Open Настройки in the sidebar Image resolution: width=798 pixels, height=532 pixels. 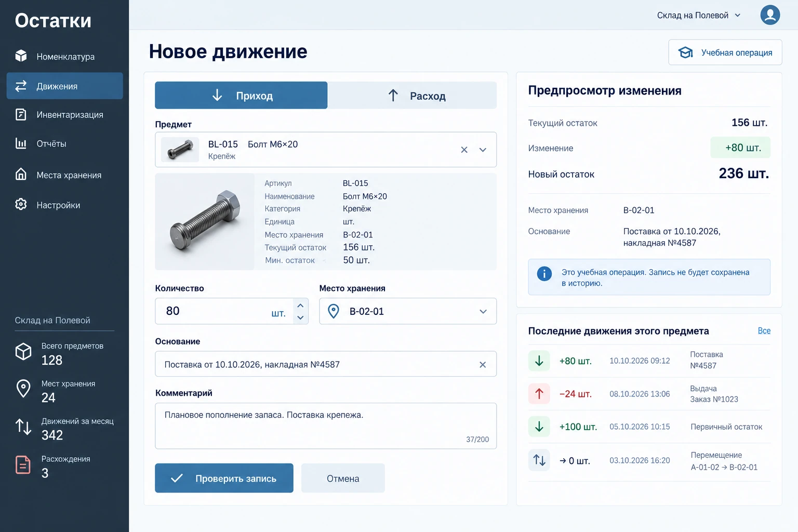64,205
